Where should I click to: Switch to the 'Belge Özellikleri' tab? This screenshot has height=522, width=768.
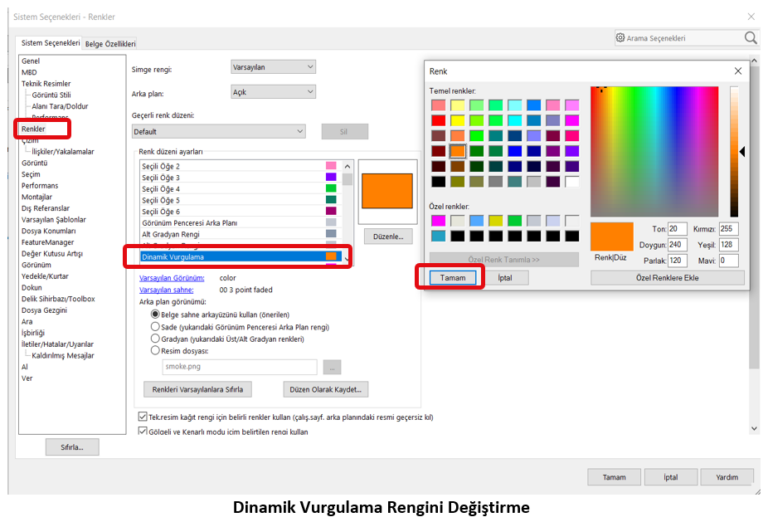coord(110,44)
